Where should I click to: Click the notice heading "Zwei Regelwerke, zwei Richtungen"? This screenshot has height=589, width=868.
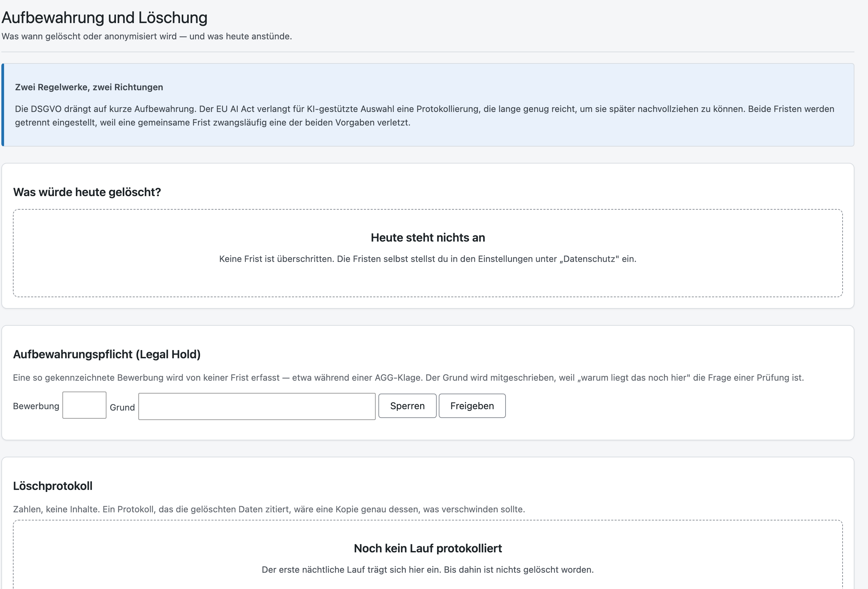coord(89,87)
